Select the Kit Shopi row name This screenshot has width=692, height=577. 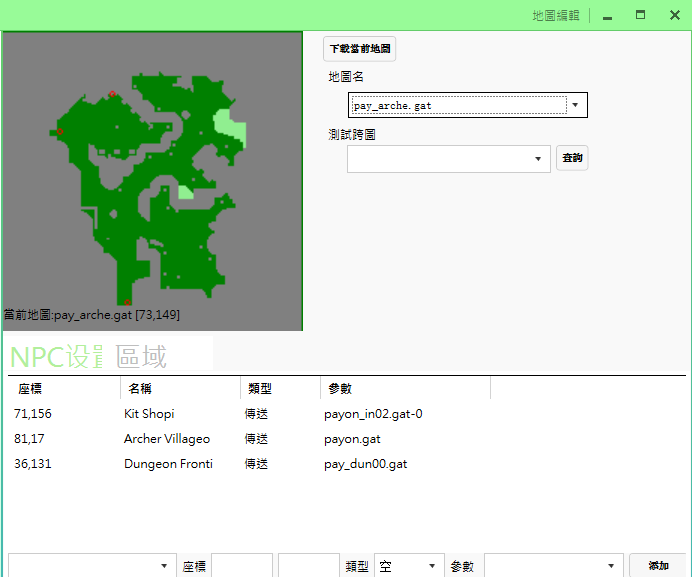(149, 414)
